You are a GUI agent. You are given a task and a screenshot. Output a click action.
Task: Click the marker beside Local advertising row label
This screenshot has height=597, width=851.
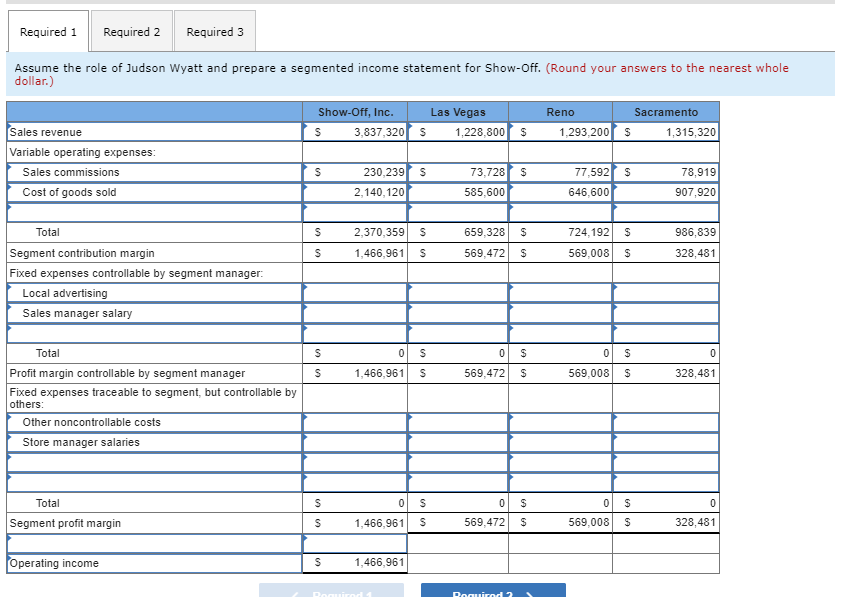(8, 289)
